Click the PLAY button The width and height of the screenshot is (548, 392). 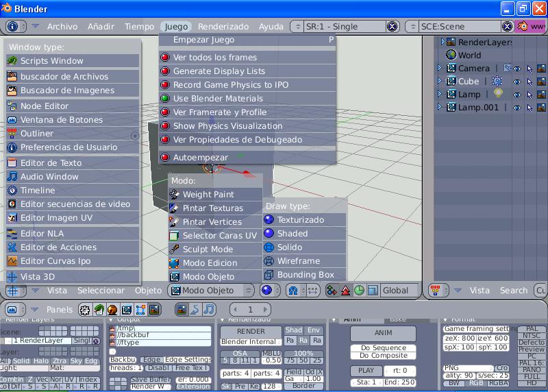coord(366,371)
